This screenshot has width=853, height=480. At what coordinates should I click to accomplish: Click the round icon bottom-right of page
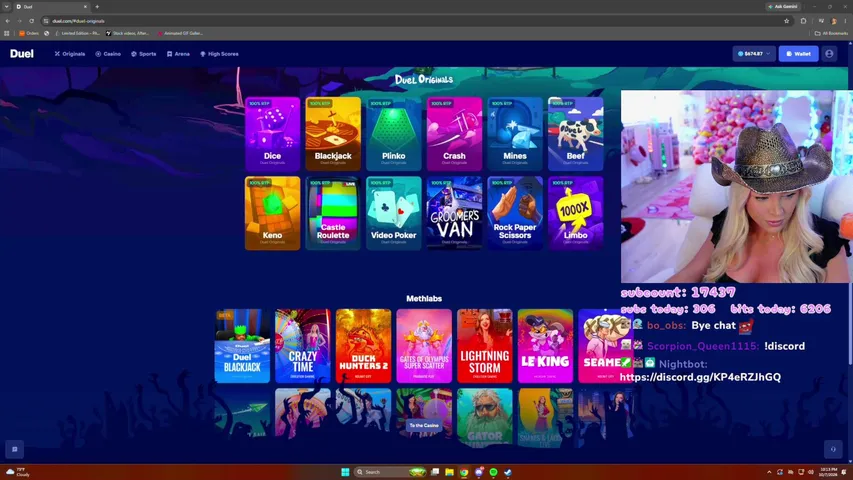click(x=833, y=450)
